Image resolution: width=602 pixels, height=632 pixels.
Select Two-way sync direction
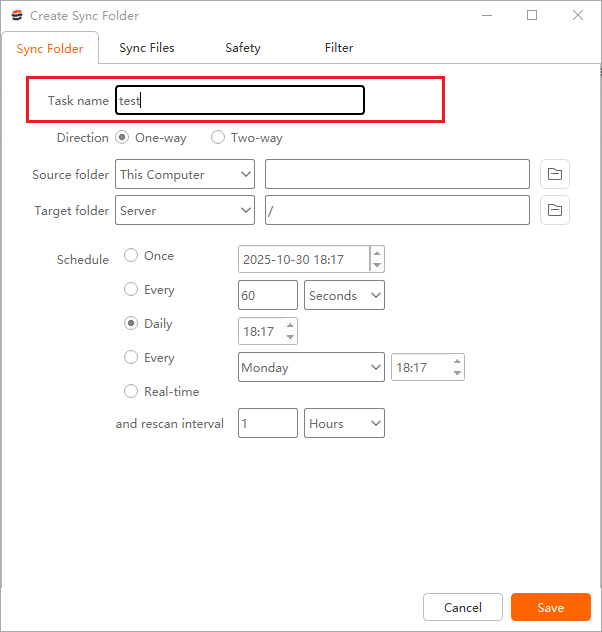pyautogui.click(x=218, y=138)
